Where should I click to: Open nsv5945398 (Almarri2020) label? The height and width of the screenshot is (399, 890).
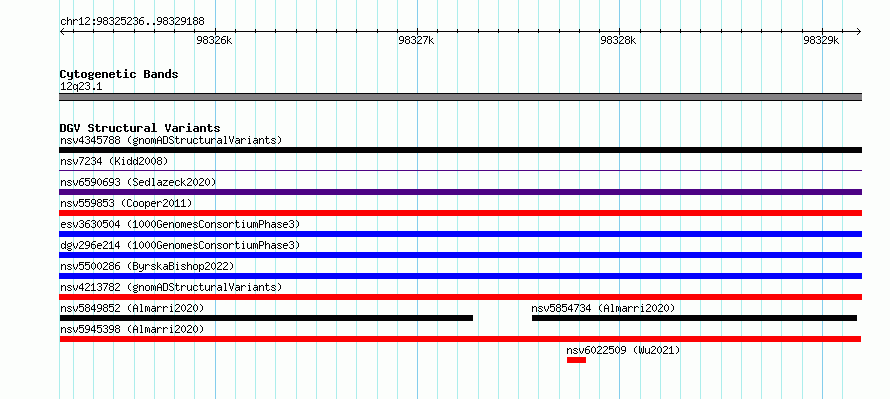tap(132, 329)
